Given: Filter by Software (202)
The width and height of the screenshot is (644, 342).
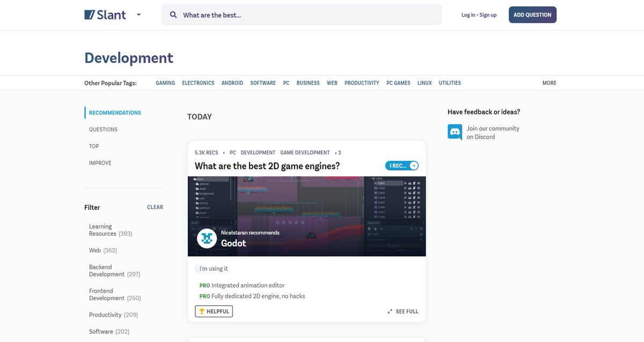Looking at the screenshot, I should [x=109, y=331].
